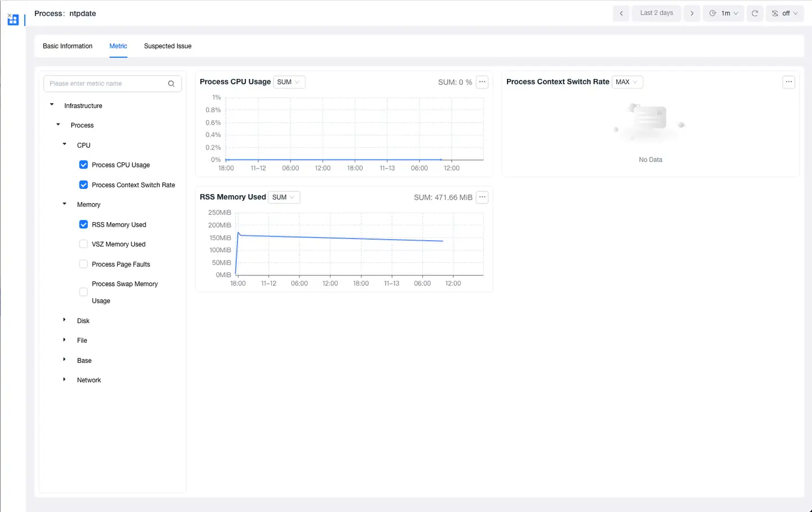Enable the VSZ Memory Used checkbox
The image size is (812, 512).
coord(83,244)
